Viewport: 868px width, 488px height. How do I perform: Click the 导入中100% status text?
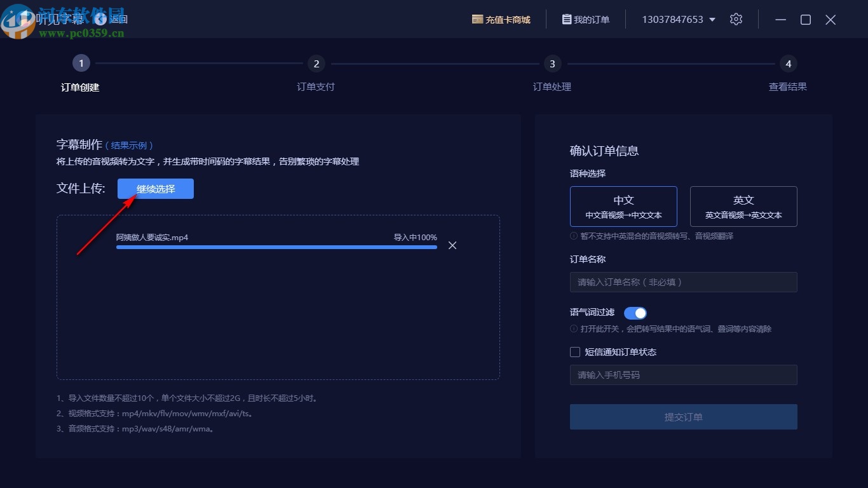tap(416, 238)
